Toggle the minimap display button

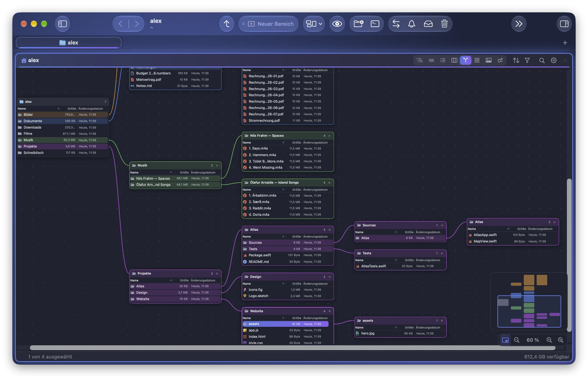tap(505, 340)
